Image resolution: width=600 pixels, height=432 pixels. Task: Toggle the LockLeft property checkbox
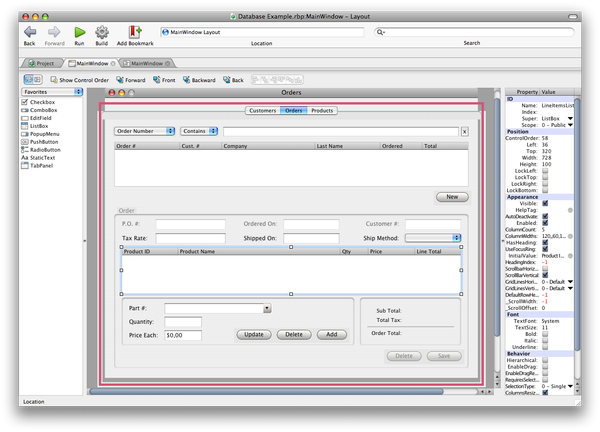click(545, 171)
